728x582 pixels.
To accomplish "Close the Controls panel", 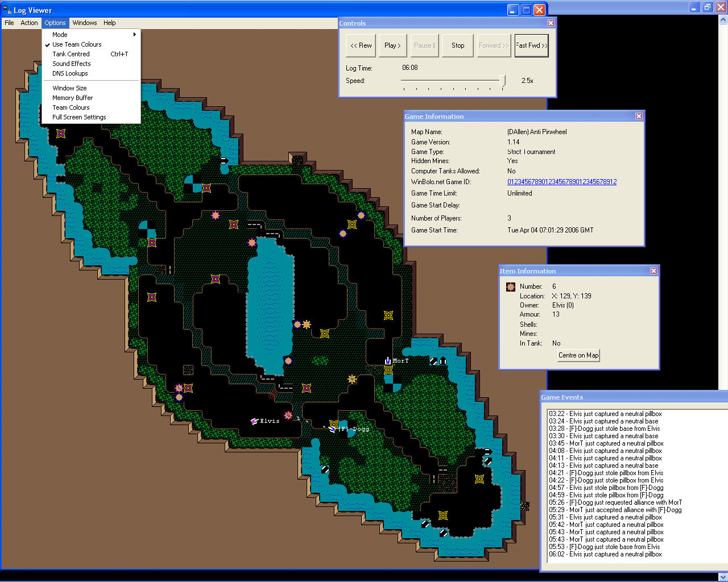I will 551,23.
